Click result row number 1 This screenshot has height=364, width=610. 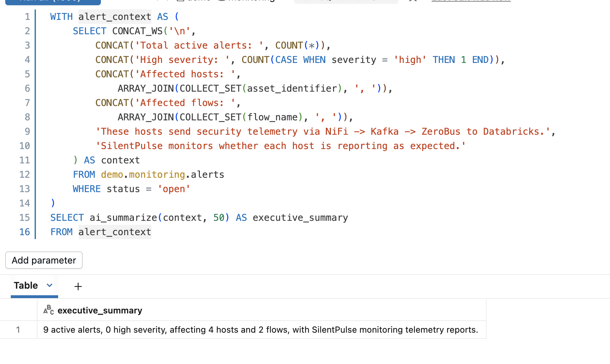[18, 330]
